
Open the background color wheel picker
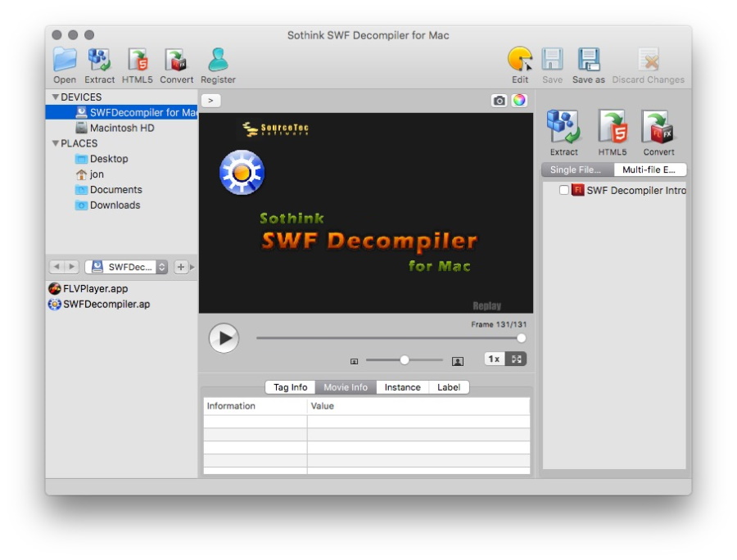[519, 101]
